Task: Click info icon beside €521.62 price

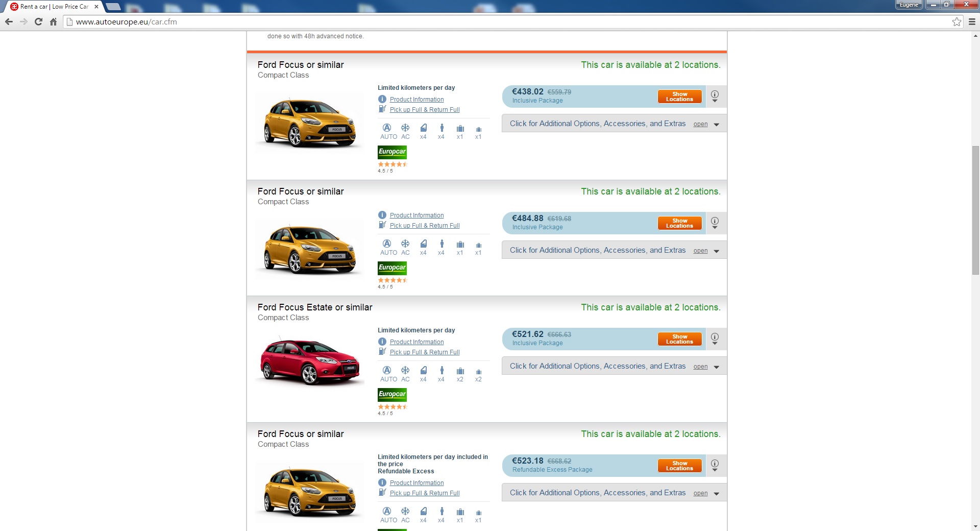Action: pyautogui.click(x=715, y=338)
